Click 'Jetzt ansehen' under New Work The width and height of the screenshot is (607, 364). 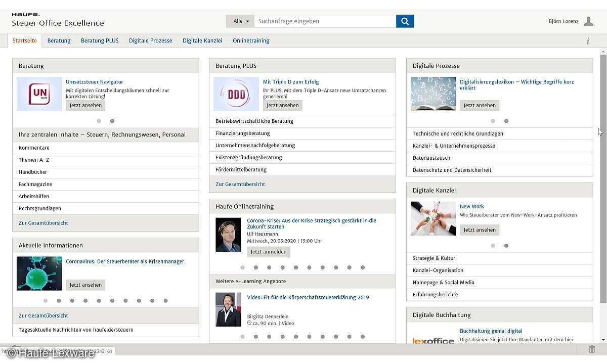480,230
